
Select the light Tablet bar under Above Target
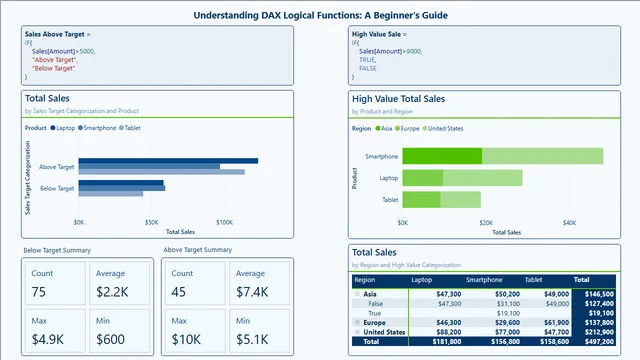(x=162, y=172)
